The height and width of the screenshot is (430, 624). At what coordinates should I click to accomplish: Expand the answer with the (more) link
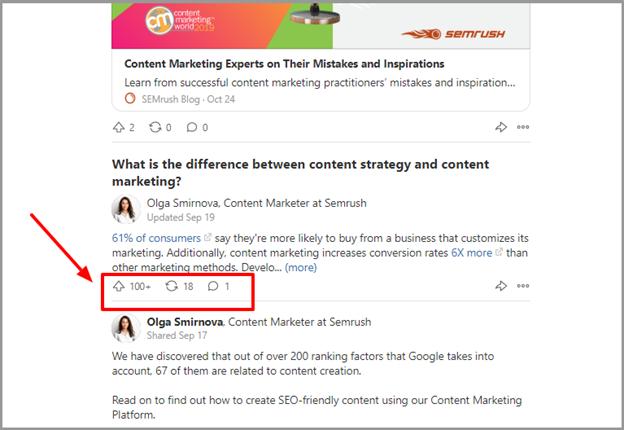pos(300,267)
